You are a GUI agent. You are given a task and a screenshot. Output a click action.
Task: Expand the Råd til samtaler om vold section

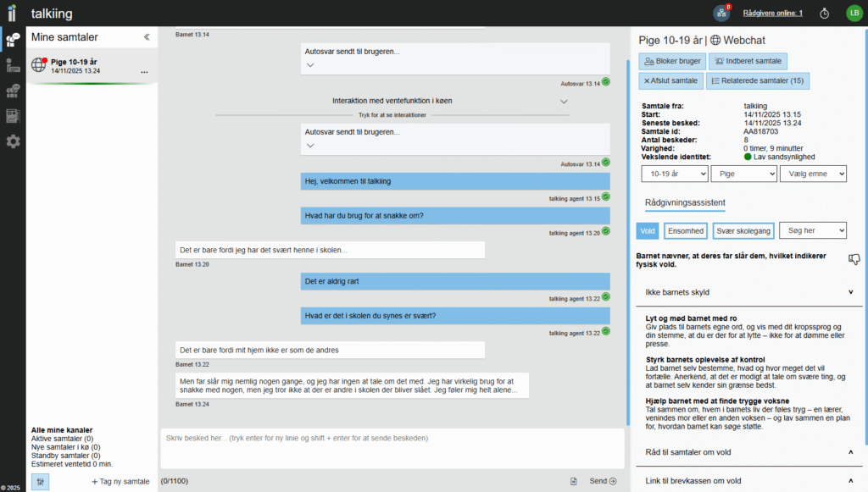click(x=748, y=452)
